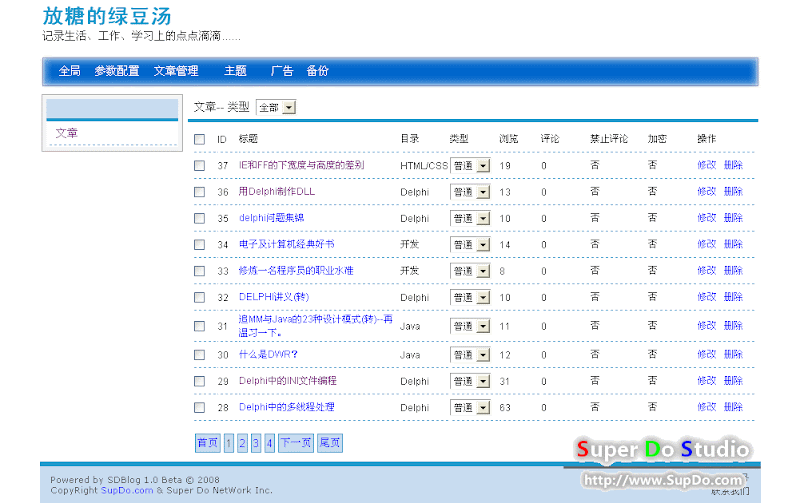
Task: Open type dropdown for article 29
Action: click(x=470, y=381)
